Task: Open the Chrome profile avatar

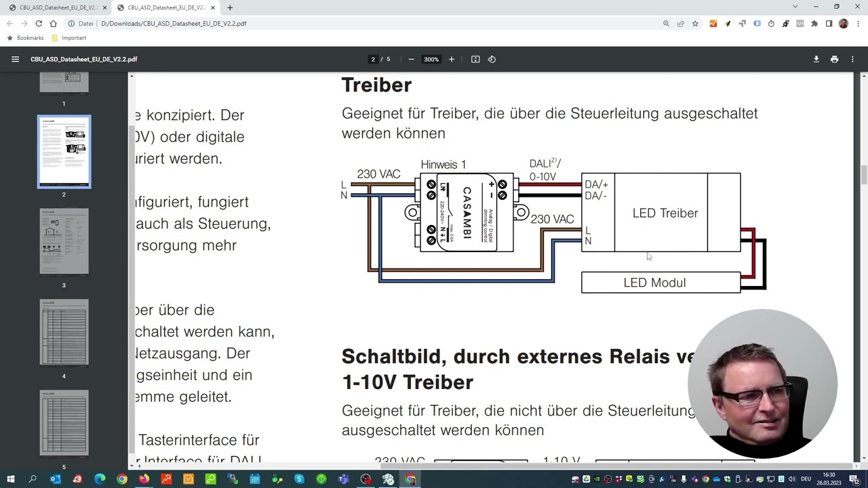Action: [x=843, y=23]
